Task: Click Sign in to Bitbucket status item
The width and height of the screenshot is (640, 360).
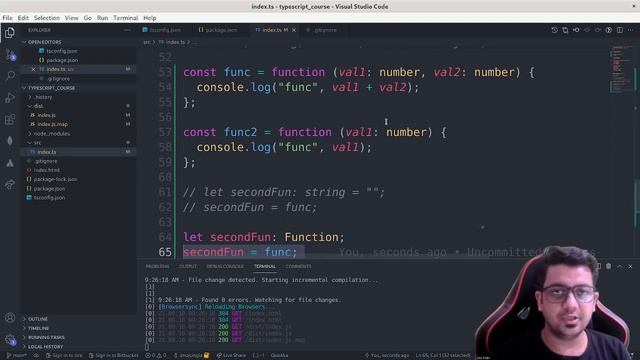Action: [x=113, y=356]
